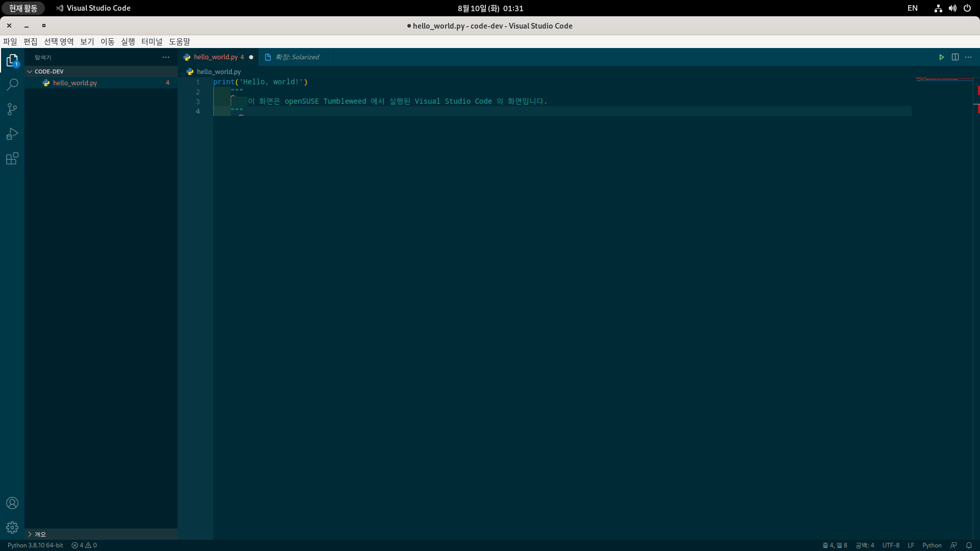Select hello_world.py in the explorer tree

[x=101, y=83]
